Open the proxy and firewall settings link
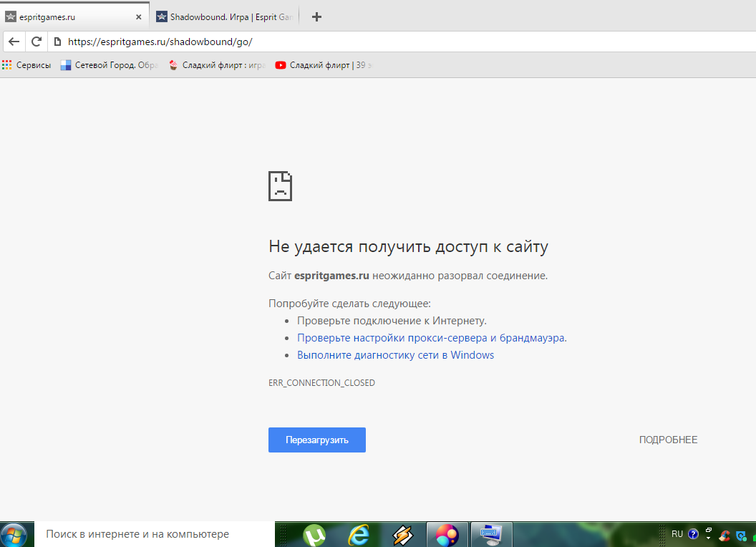 [432, 338]
